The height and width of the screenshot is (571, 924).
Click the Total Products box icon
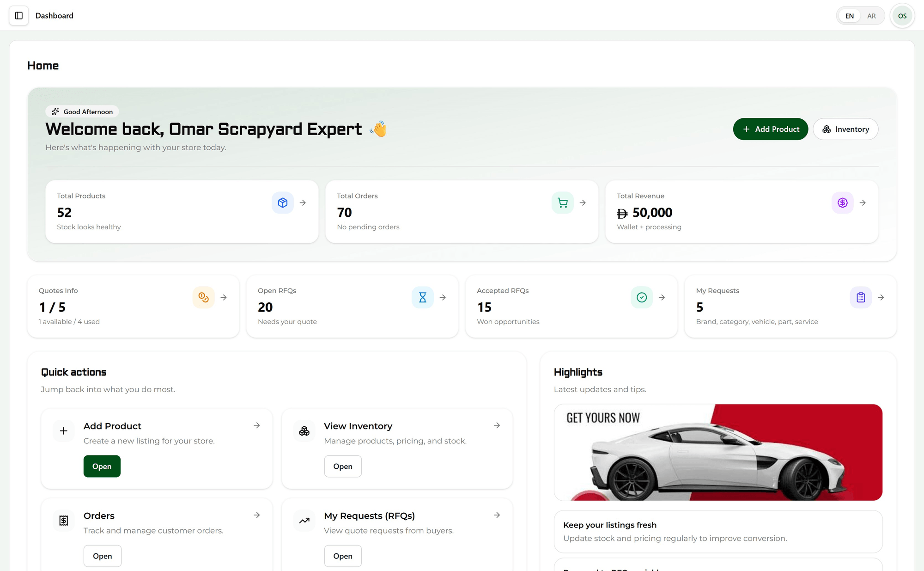point(283,203)
